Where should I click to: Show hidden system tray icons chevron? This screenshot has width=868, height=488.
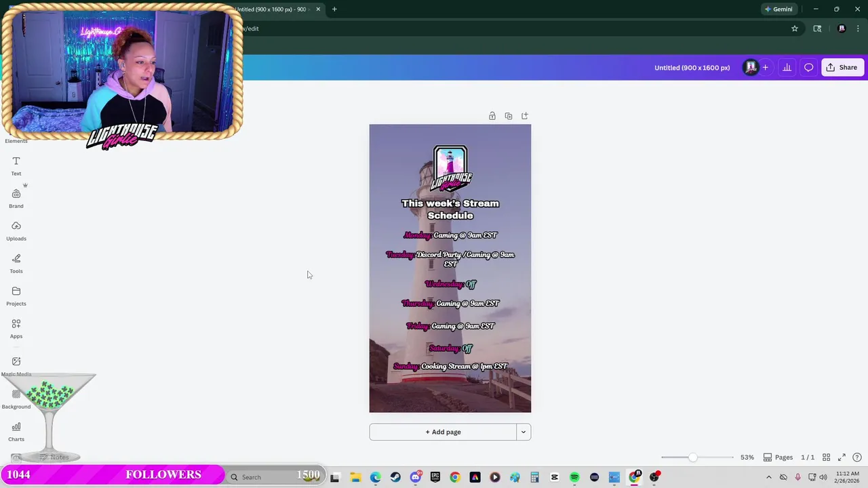pyautogui.click(x=768, y=477)
